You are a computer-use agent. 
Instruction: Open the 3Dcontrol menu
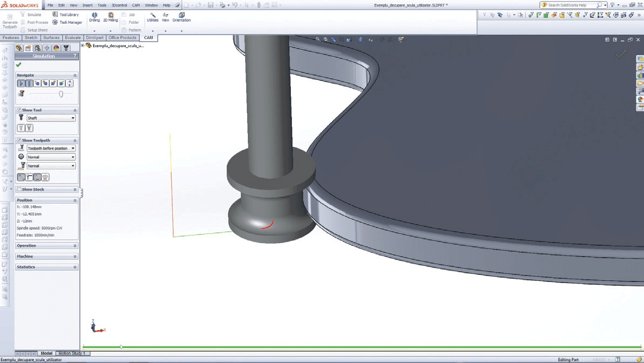point(119,5)
